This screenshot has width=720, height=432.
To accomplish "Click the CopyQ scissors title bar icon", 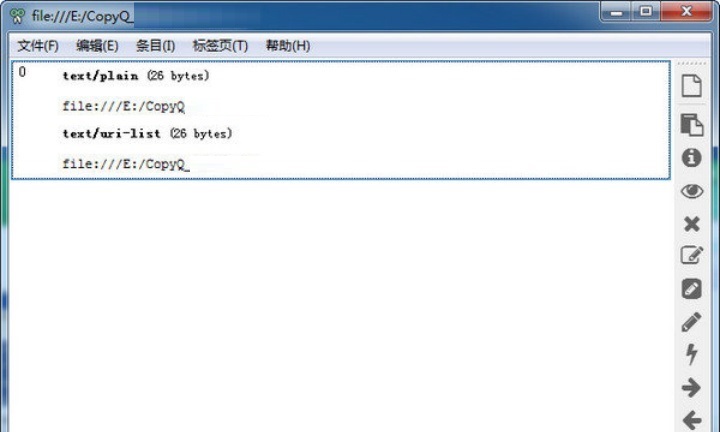I will (17, 17).
